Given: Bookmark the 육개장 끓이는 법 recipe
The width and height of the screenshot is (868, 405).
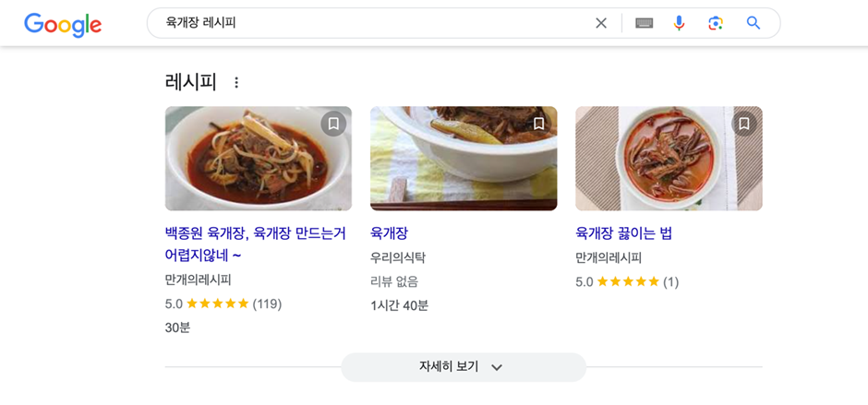Looking at the screenshot, I should [x=744, y=124].
